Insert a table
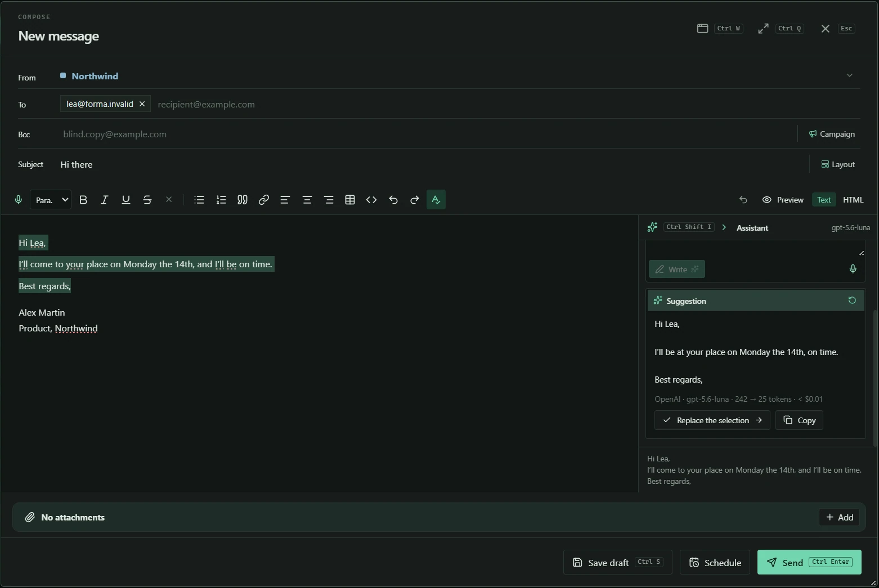The width and height of the screenshot is (879, 588). (350, 200)
